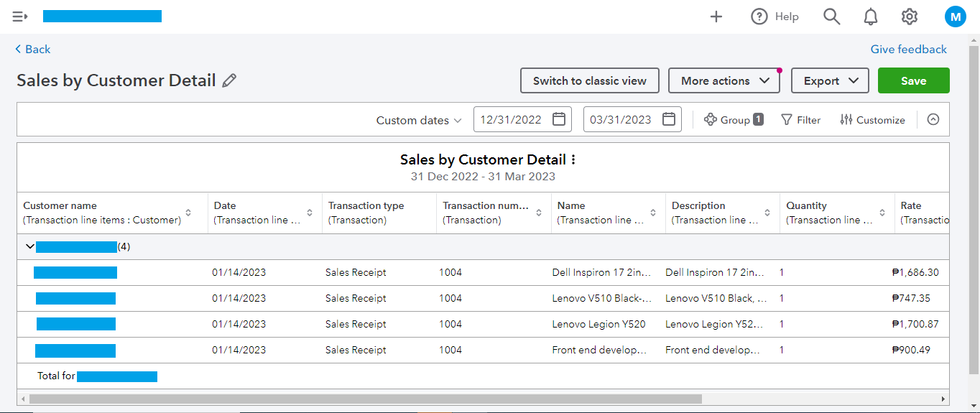Open the Customize panel

coord(872,120)
